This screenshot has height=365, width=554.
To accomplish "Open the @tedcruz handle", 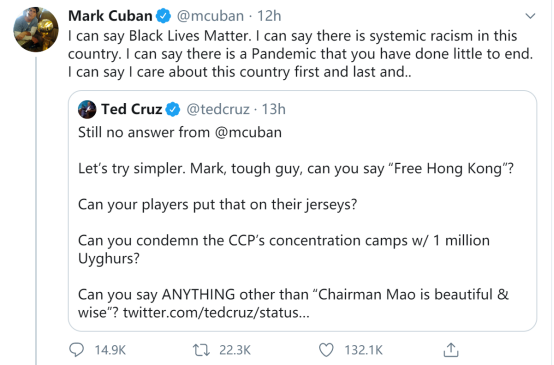I will point(218,110).
